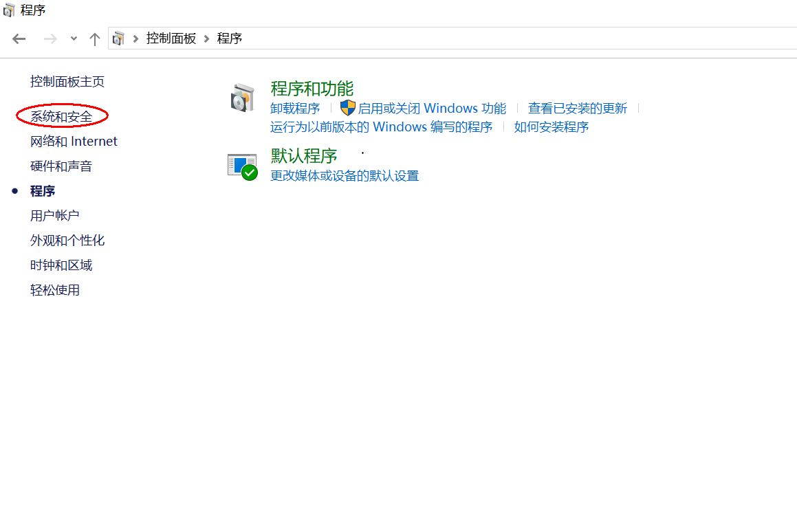Click the 卸载程序 link

295,109
